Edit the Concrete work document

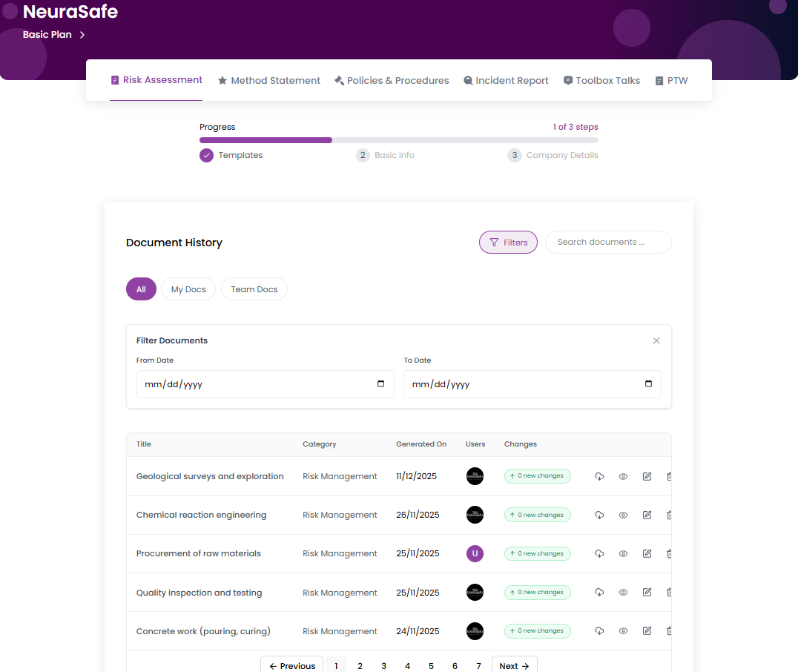(x=647, y=630)
